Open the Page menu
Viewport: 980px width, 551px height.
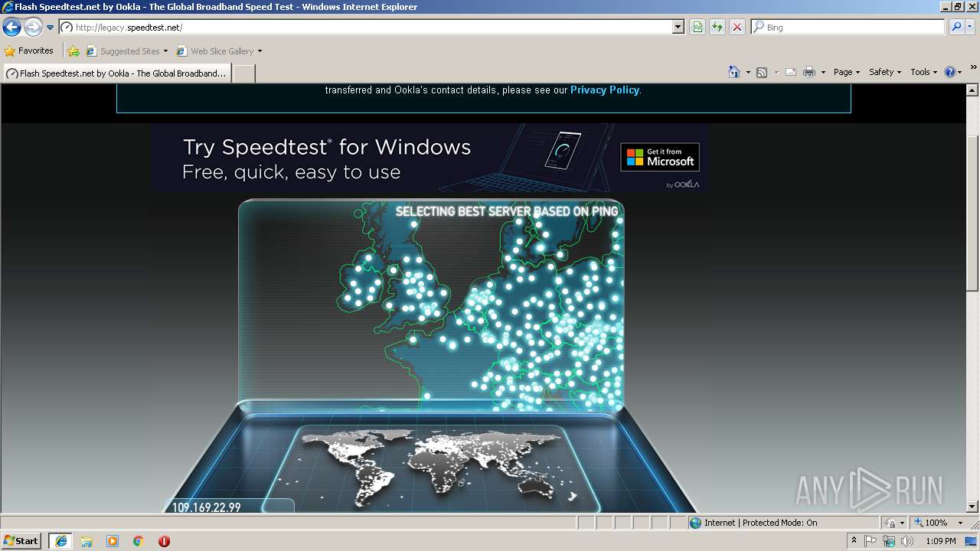847,72
